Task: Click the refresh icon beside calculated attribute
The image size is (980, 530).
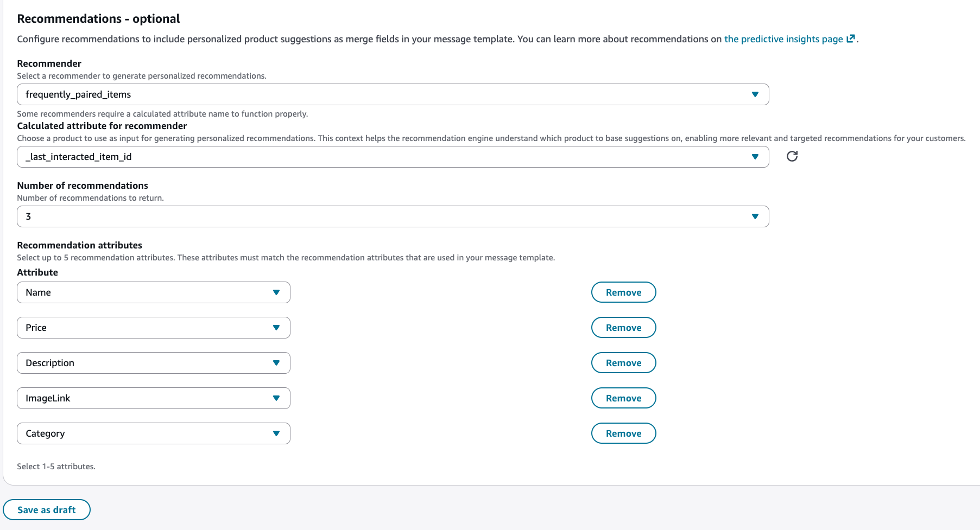Action: coord(792,156)
